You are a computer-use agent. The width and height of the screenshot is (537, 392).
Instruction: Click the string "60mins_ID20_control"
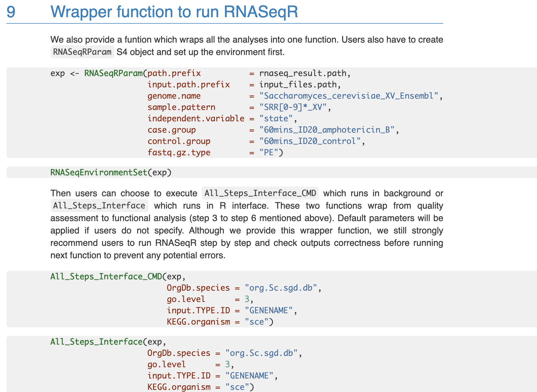pos(310,141)
